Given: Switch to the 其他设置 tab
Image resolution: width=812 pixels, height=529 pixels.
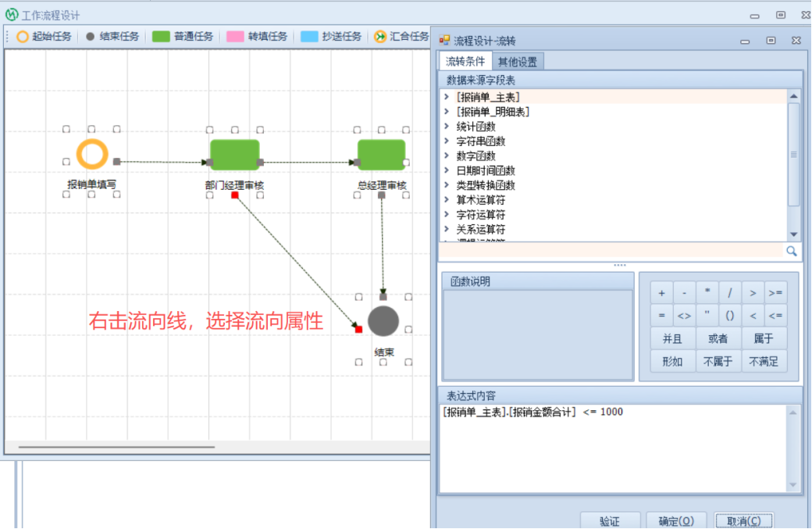Looking at the screenshot, I should [x=517, y=62].
